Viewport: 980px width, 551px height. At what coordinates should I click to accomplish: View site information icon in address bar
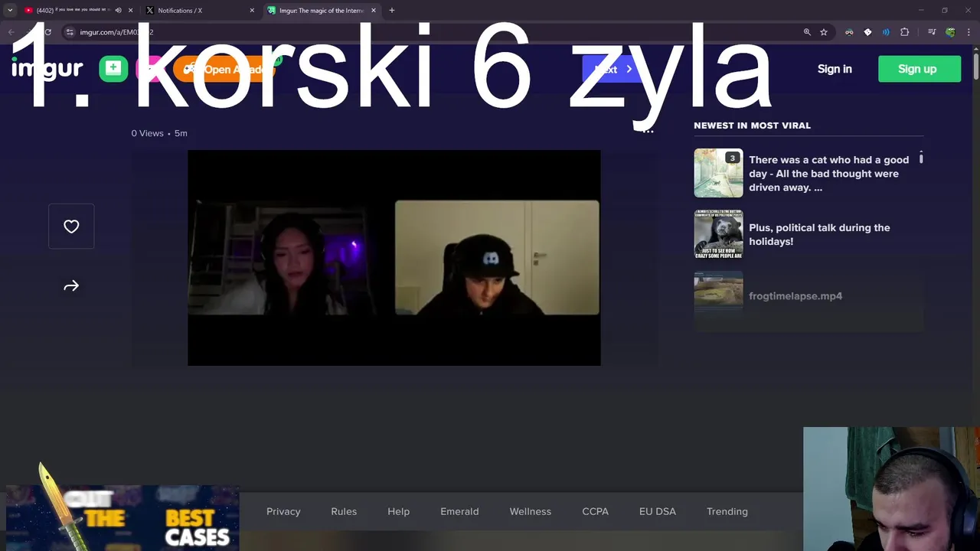tap(70, 32)
